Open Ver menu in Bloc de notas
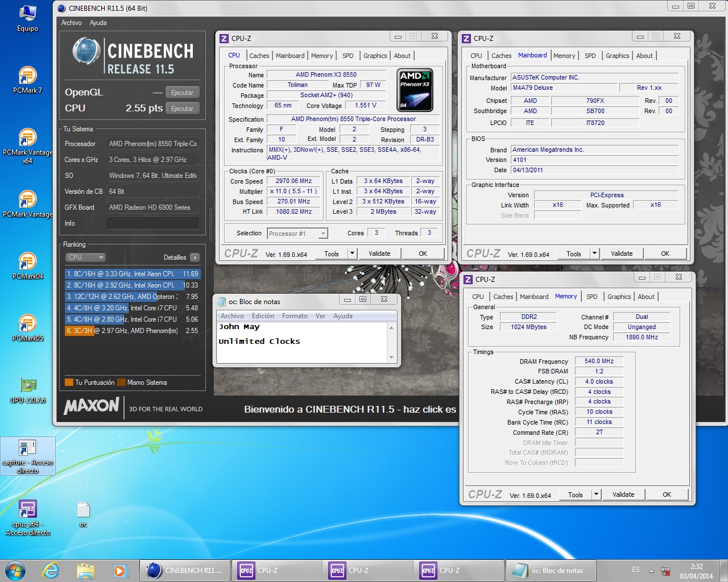 [x=320, y=316]
